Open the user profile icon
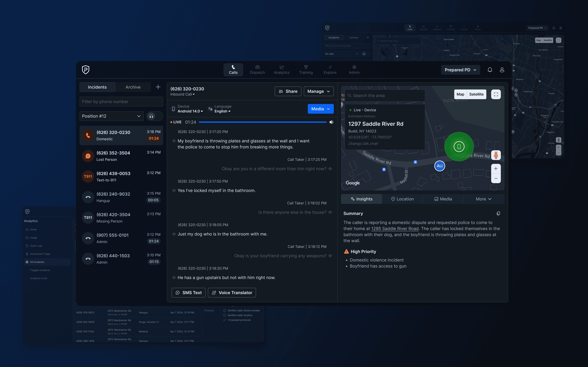This screenshot has width=588, height=367. point(502,70)
